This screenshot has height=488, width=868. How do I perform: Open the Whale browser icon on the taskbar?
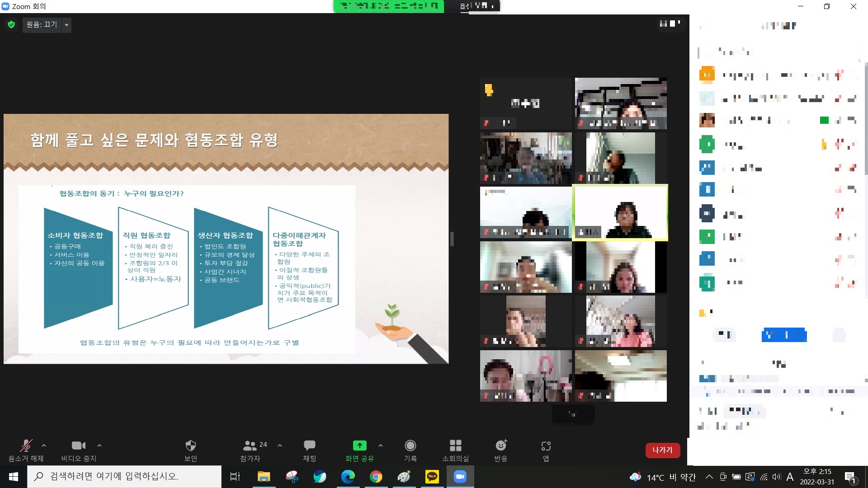(x=320, y=477)
